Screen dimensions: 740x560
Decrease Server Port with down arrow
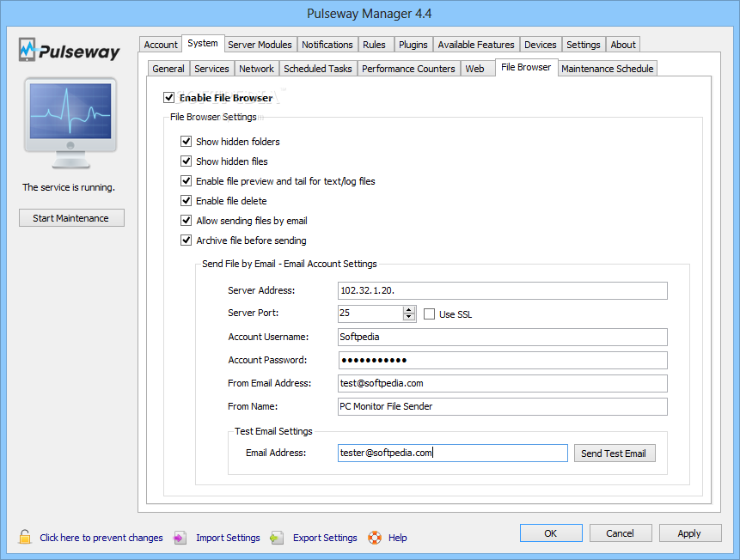409,317
